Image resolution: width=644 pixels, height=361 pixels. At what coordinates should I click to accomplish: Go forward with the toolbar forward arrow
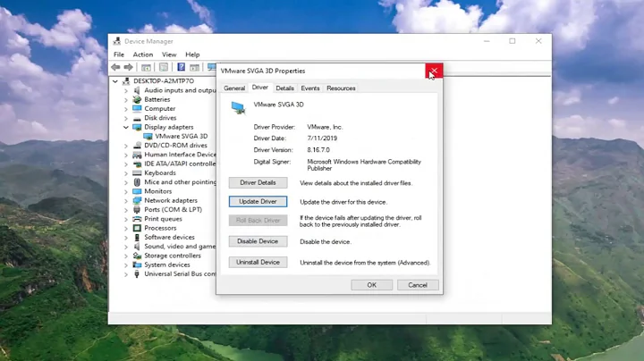(129, 67)
